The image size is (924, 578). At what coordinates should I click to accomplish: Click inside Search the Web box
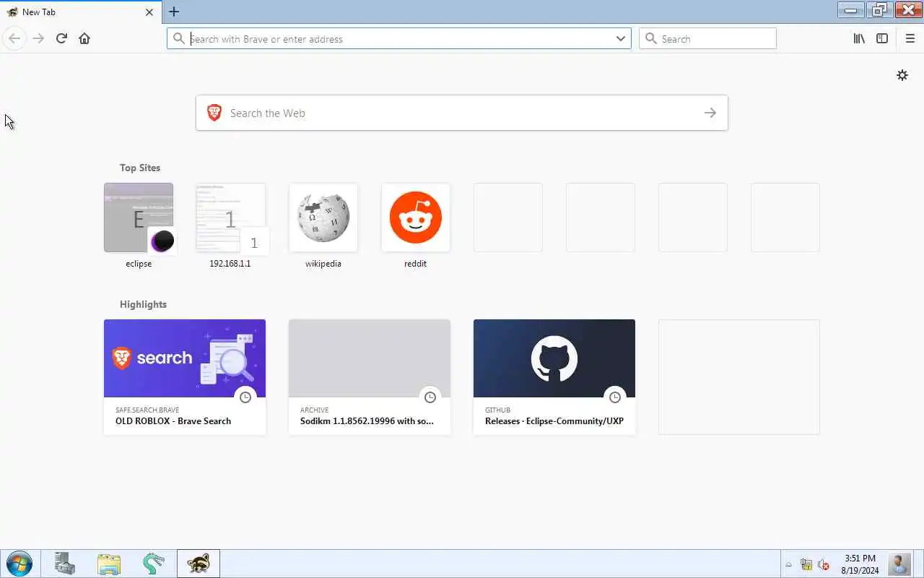coord(462,113)
